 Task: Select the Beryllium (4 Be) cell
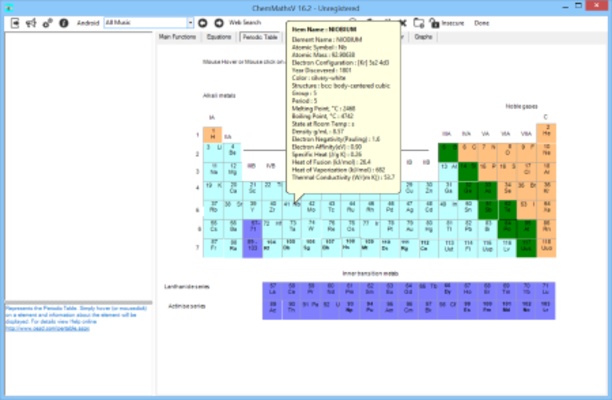[233, 152]
